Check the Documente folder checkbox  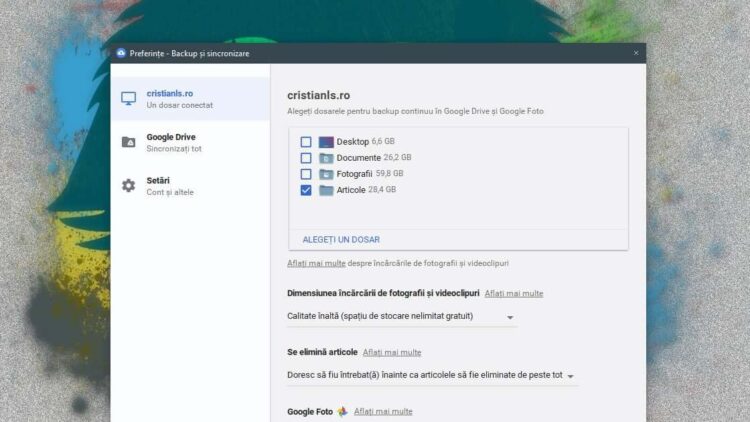click(x=306, y=158)
